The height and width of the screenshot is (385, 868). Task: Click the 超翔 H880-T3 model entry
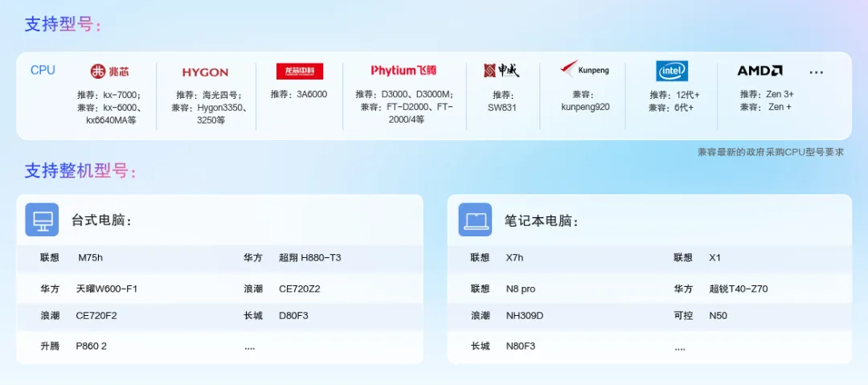(x=309, y=258)
